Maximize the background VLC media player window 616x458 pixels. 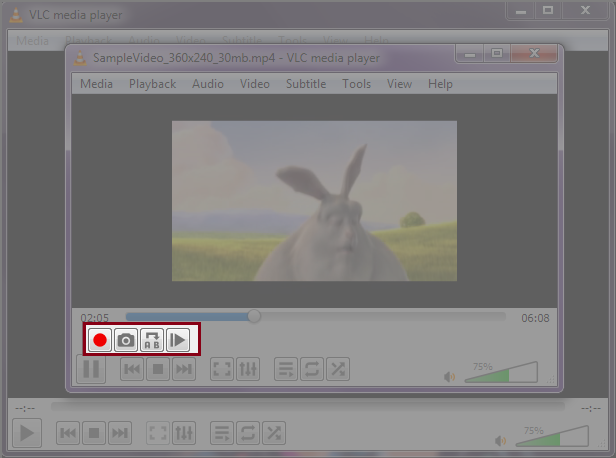[x=548, y=11]
